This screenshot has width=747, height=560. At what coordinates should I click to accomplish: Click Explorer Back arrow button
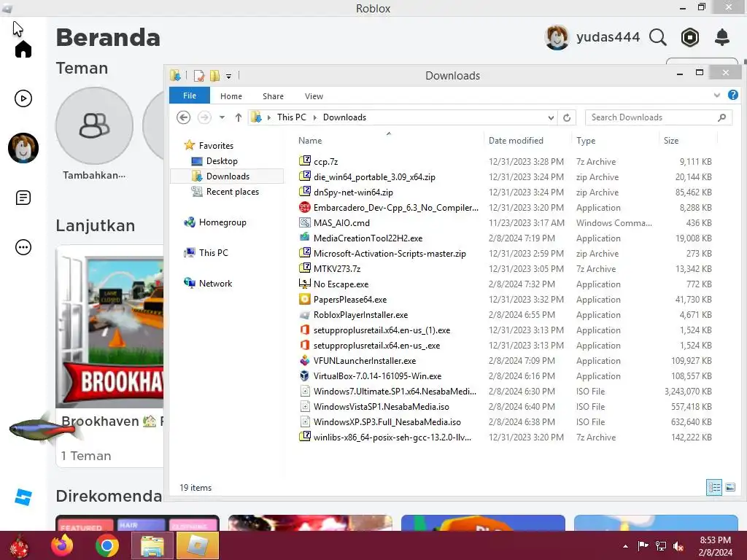coord(183,117)
